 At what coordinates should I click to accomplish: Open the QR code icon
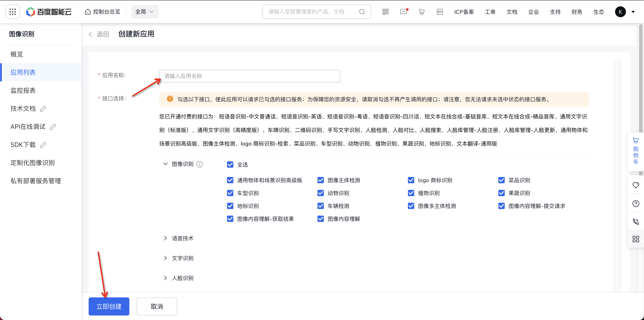(385, 12)
